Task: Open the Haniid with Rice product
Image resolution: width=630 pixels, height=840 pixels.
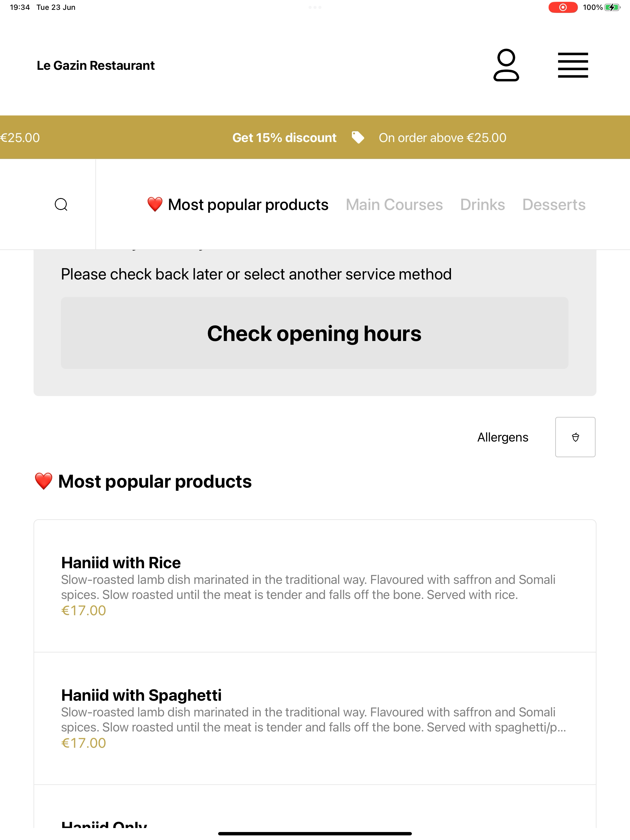Action: pos(315,585)
